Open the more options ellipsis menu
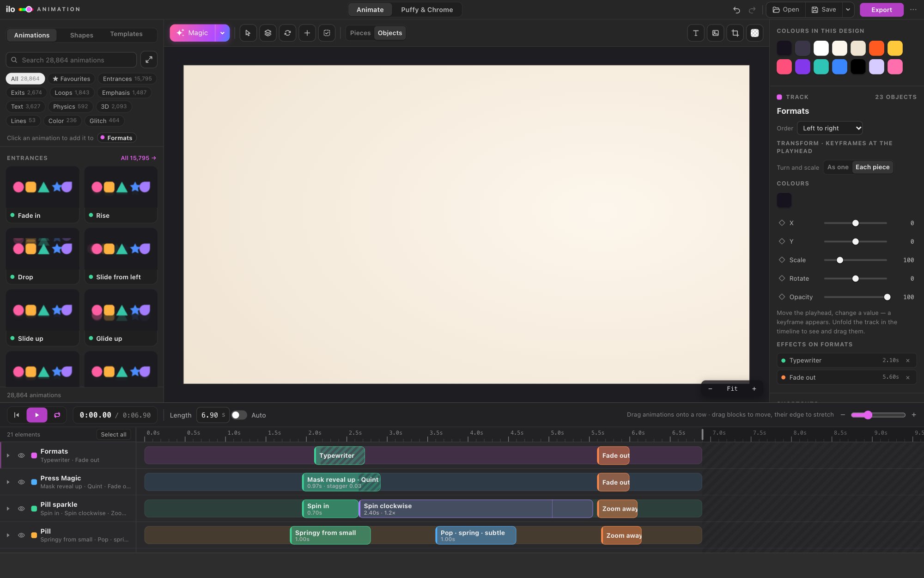Viewport: 924px width, 578px height. click(913, 10)
